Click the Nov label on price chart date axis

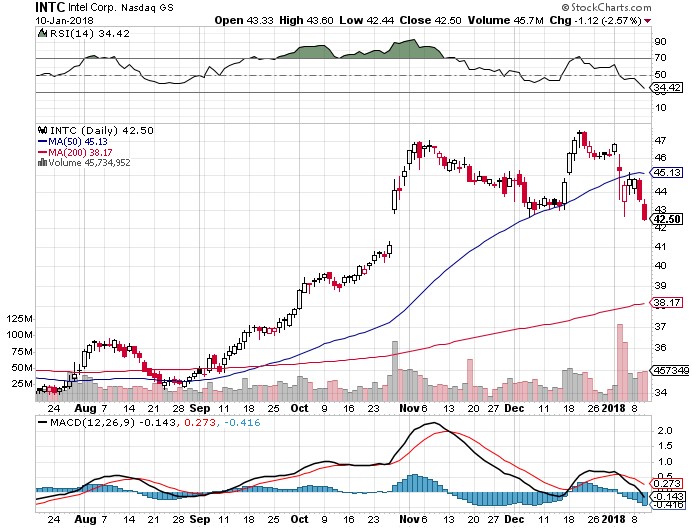(409, 409)
